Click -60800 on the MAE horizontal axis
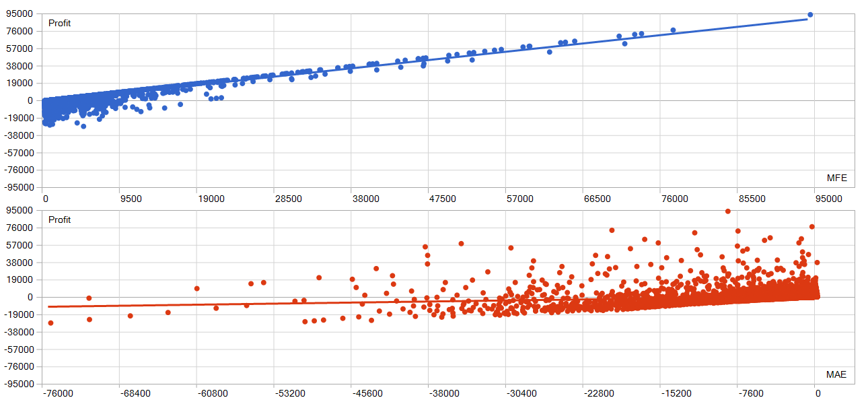 click(x=213, y=393)
